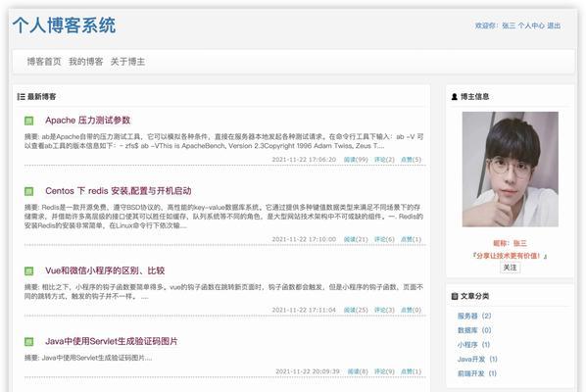Click the green icon beside Java中使用Servlet post
The width and height of the screenshot is (586, 392).
click(28, 342)
